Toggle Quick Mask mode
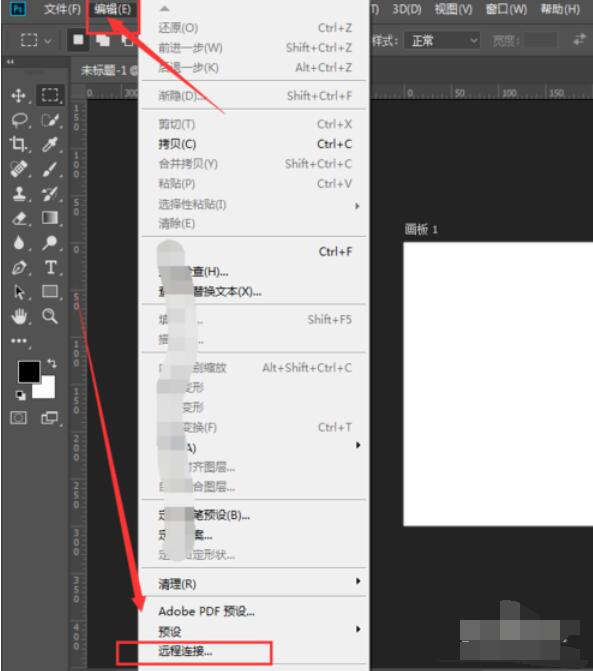Screen dimensions: 593x671 pos(18,418)
